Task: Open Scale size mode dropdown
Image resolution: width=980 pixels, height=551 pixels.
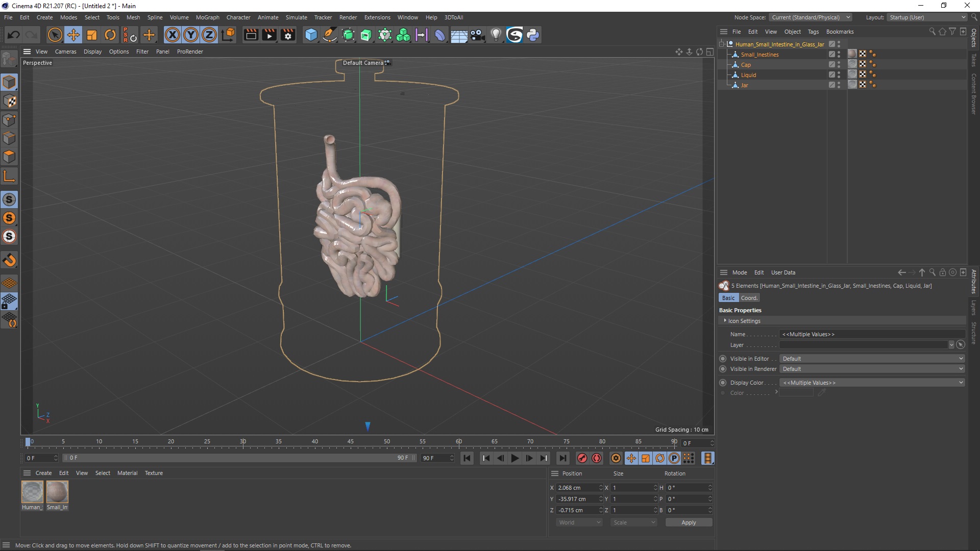Action: click(634, 522)
